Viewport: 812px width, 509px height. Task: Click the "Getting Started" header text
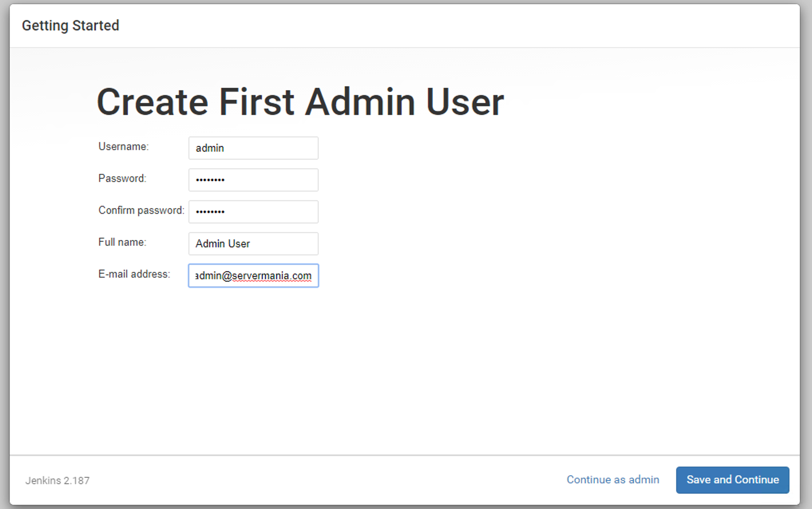pos(71,26)
